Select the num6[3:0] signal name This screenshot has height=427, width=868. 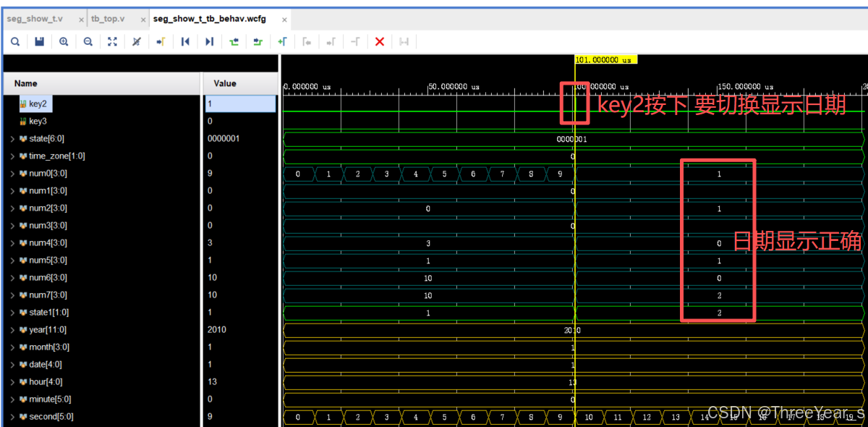[x=48, y=277]
